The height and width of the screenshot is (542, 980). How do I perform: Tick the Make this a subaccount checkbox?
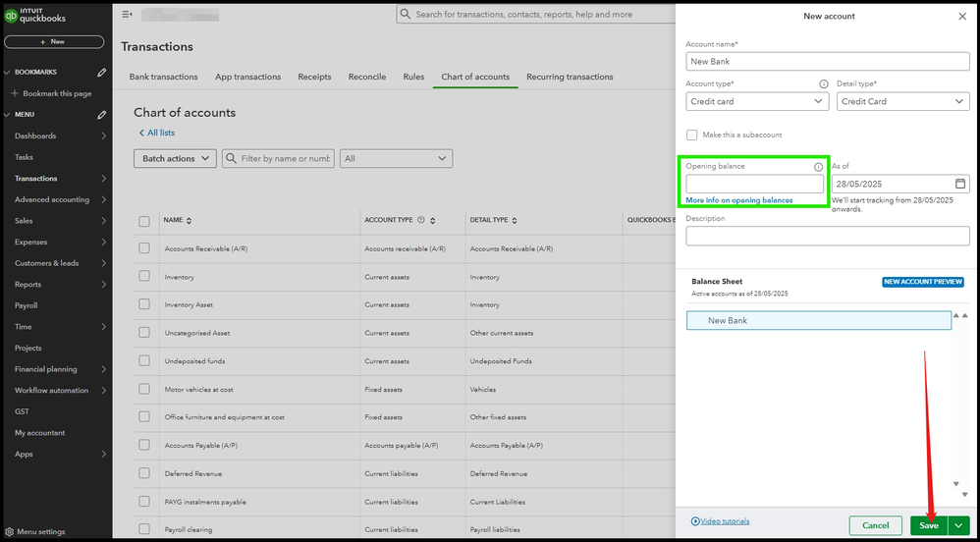[692, 135]
